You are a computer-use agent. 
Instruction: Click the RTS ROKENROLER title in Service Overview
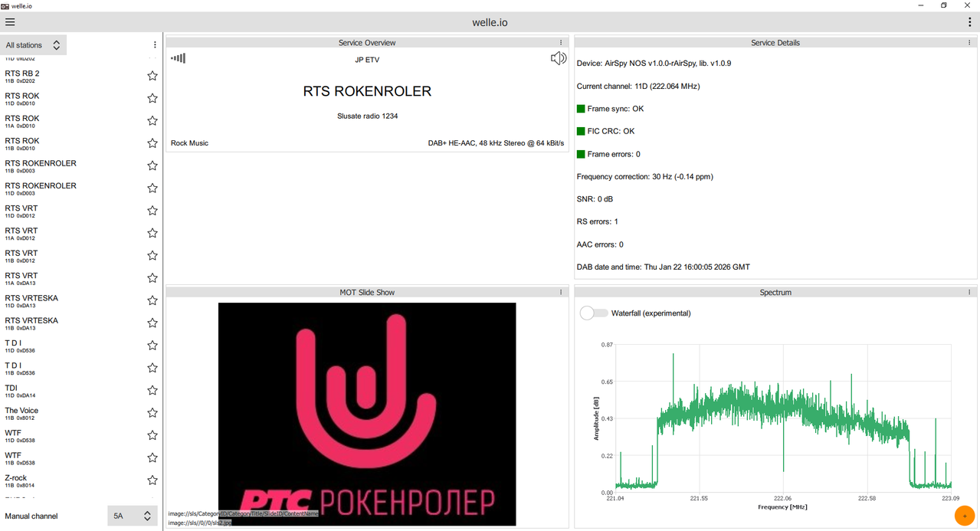367,91
